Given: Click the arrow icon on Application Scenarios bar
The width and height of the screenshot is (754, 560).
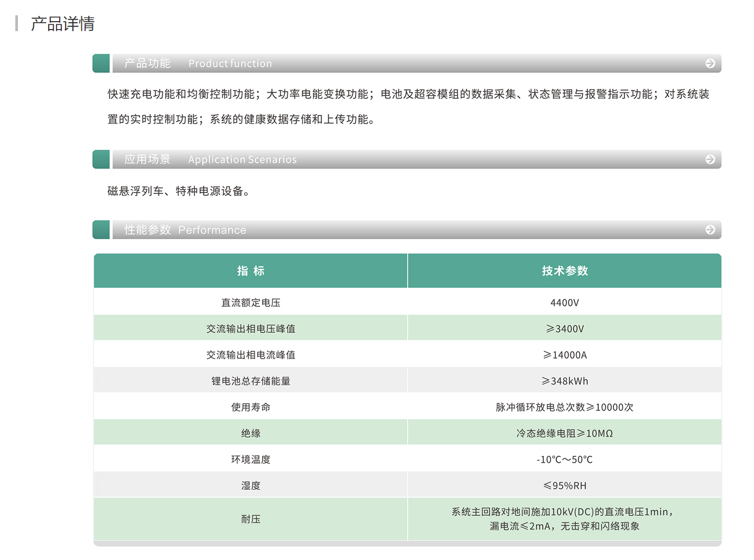Looking at the screenshot, I should pos(710,160).
